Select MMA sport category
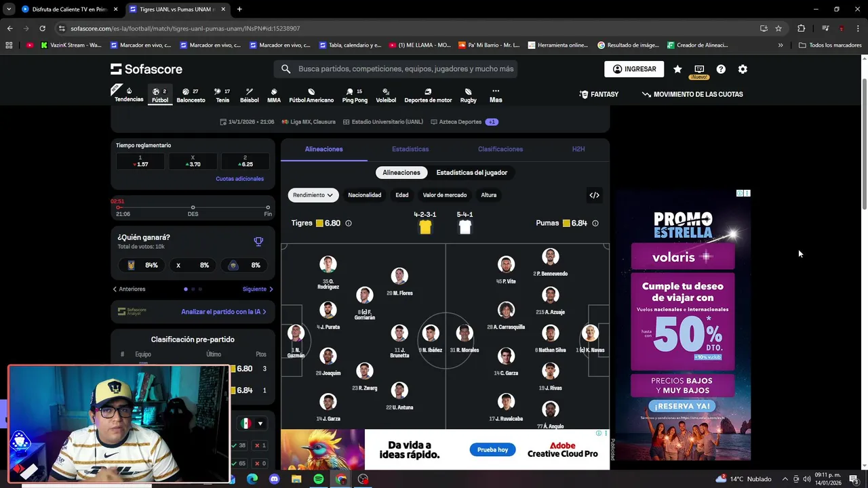868x488 pixels. (x=274, y=96)
